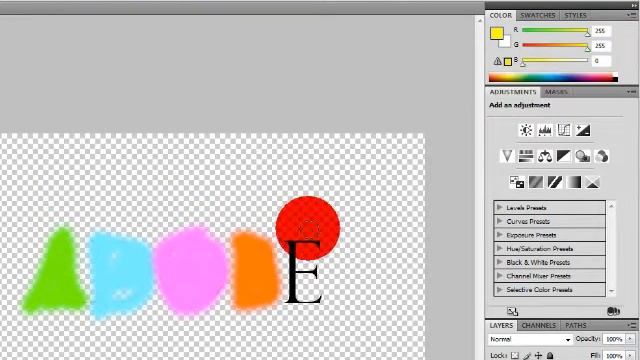
Task: Click the G value input field
Action: (601, 46)
